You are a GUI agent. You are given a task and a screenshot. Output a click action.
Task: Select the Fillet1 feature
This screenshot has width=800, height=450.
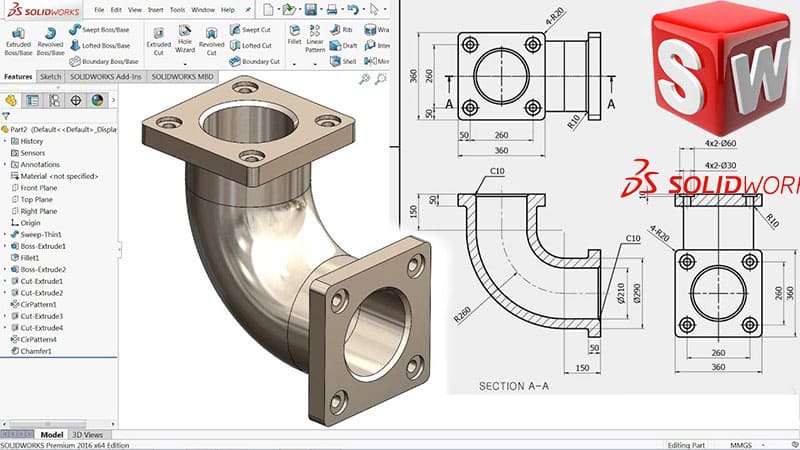[25, 258]
